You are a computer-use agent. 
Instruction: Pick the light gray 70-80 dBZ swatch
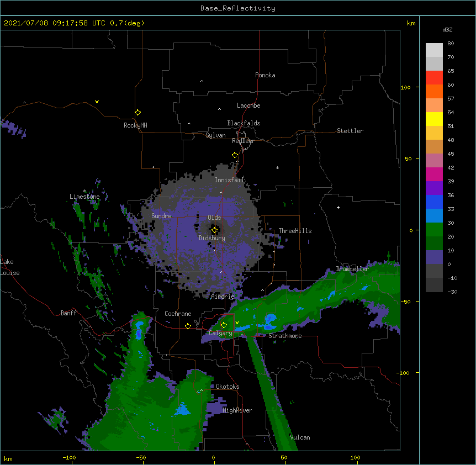(x=434, y=50)
